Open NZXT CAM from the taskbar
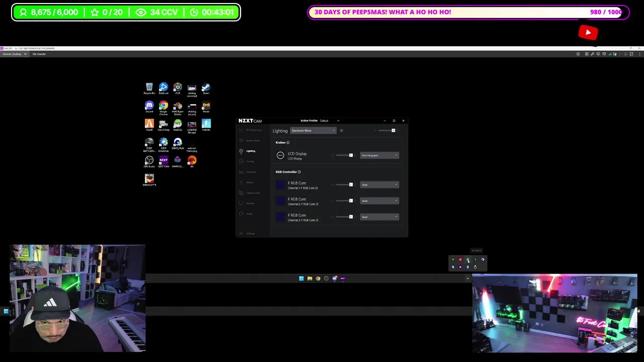 click(x=343, y=279)
